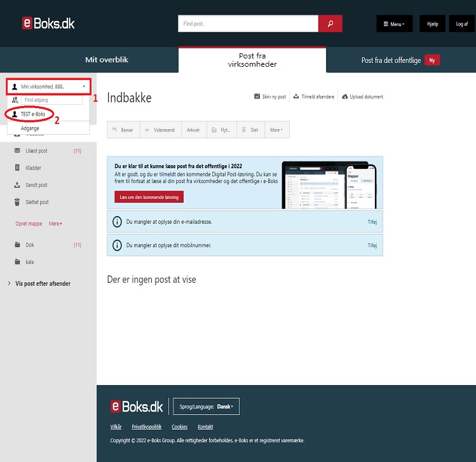Open the Slettet post folder

tap(37, 202)
